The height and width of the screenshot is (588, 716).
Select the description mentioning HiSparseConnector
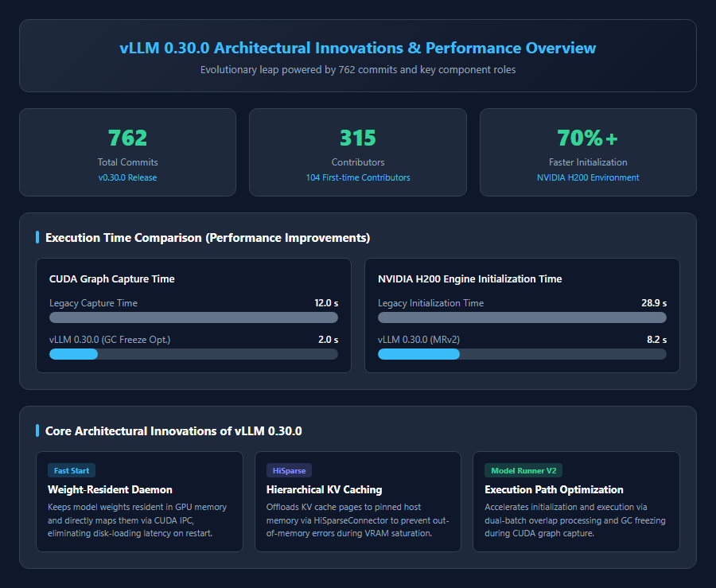point(357,520)
